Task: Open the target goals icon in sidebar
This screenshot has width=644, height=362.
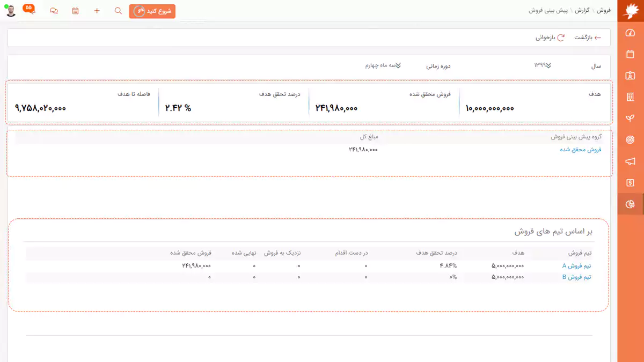Action: 631,140
